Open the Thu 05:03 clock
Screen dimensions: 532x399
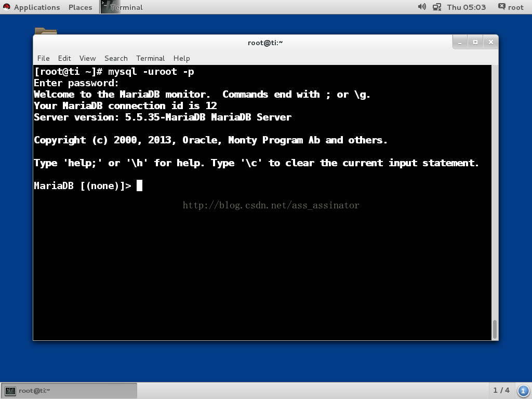point(466,7)
